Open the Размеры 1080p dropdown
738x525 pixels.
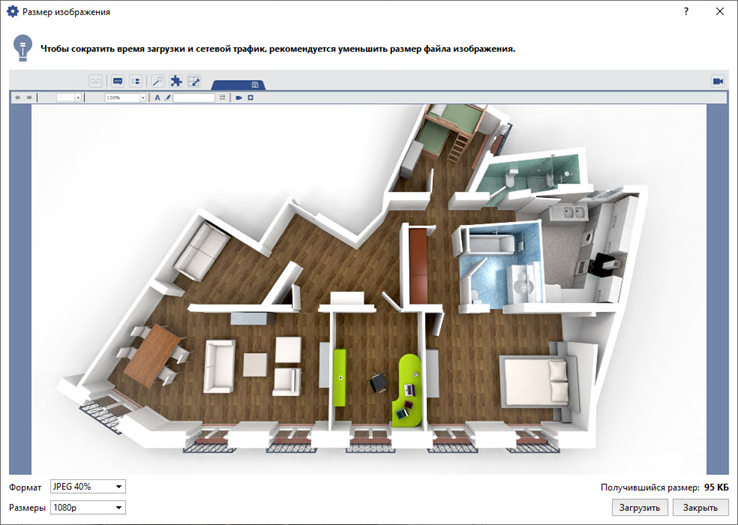(88, 508)
